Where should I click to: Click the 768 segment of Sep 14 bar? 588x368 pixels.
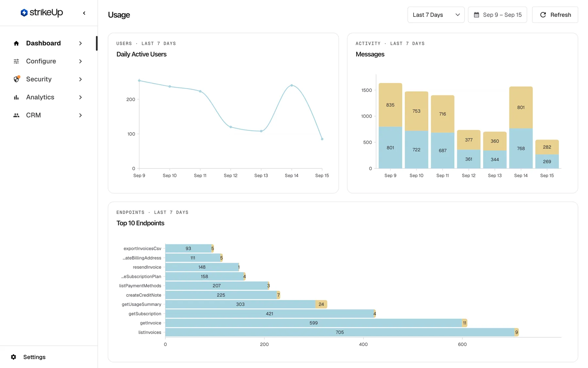click(x=521, y=149)
